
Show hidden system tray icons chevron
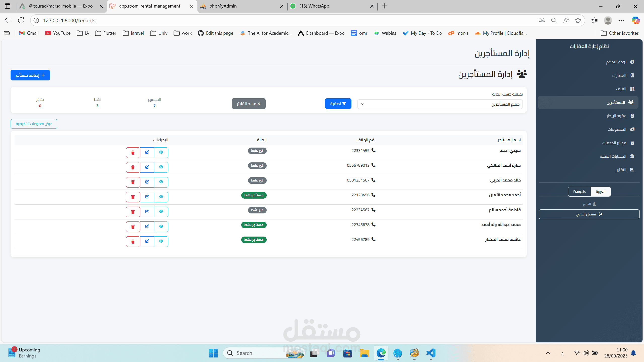(548, 353)
